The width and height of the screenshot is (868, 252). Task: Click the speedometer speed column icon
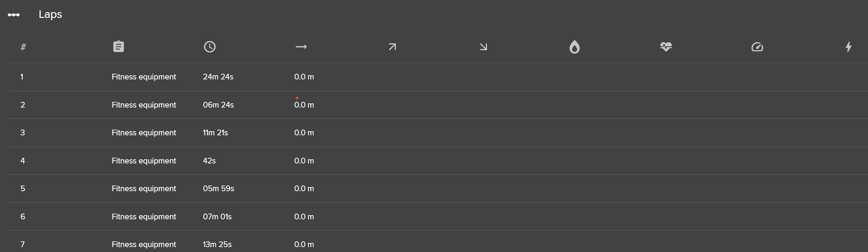(757, 47)
